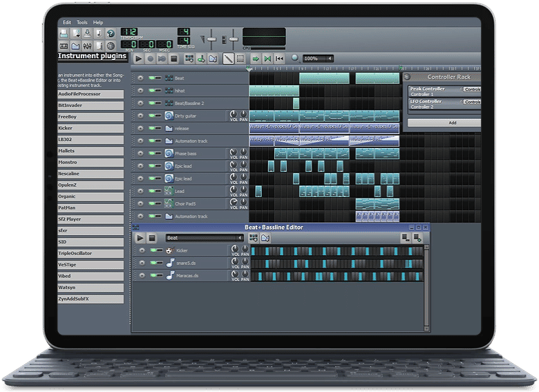Select the Edit mode selection tool
This screenshot has width=539, height=392.
pyautogui.click(x=240, y=59)
